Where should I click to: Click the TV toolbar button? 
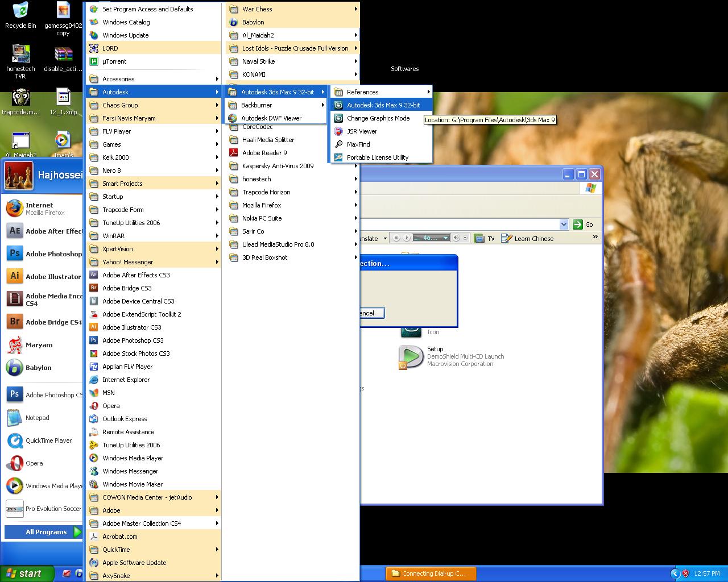tap(485, 239)
